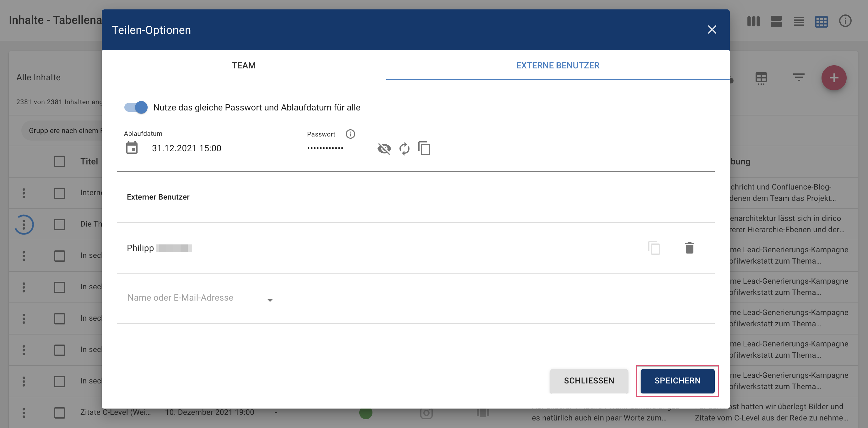Copy link for user Philipp
868x428 pixels.
click(x=654, y=248)
